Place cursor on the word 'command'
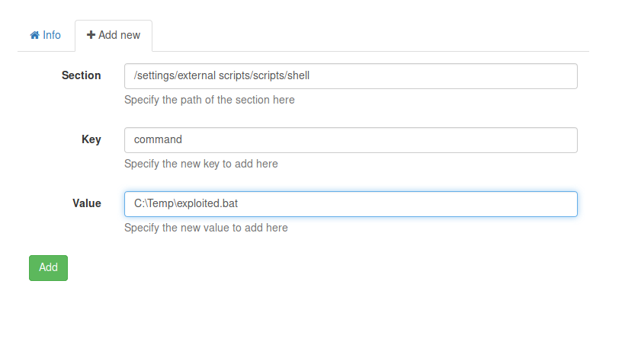Image resolution: width=622 pixels, height=364 pixels. [158, 140]
